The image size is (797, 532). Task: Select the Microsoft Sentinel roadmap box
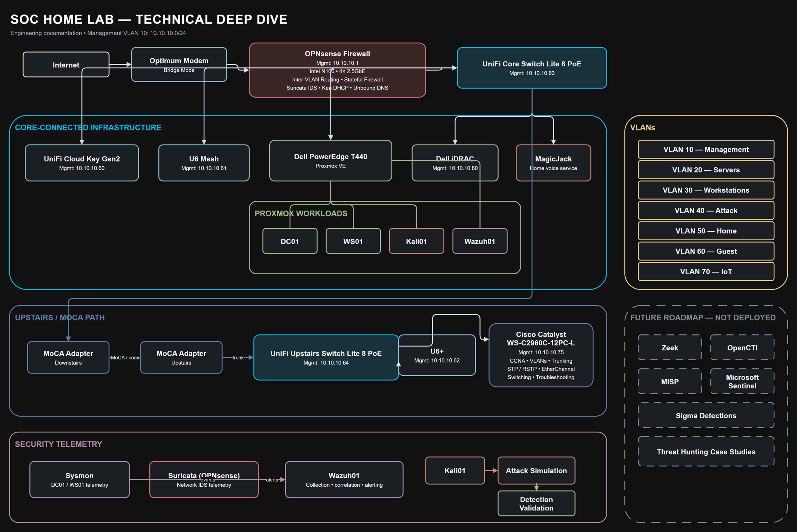point(742,381)
